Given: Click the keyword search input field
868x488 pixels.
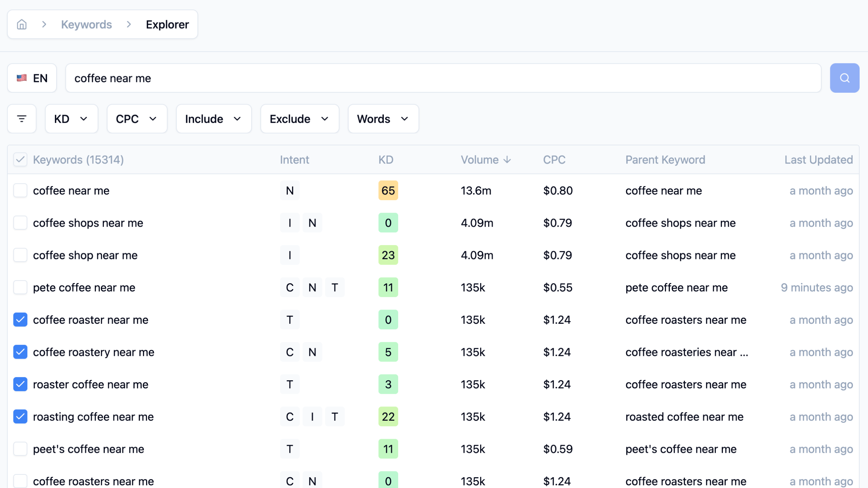Looking at the screenshot, I should pyautogui.click(x=443, y=78).
